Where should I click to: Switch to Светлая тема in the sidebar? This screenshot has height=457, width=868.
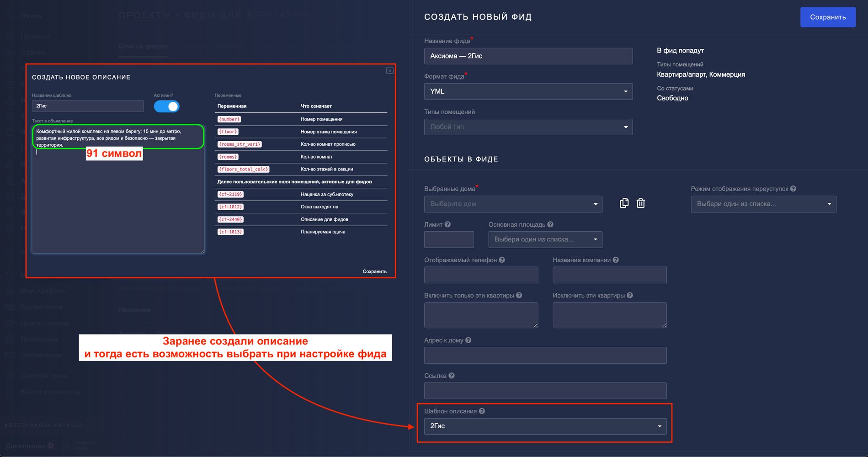(44, 376)
